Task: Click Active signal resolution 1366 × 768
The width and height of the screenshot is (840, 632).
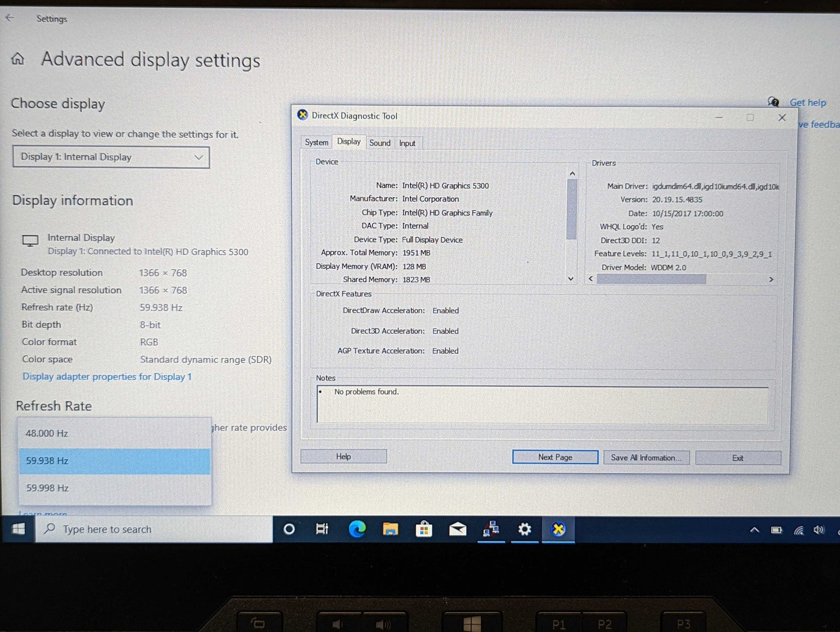Action: point(163,290)
